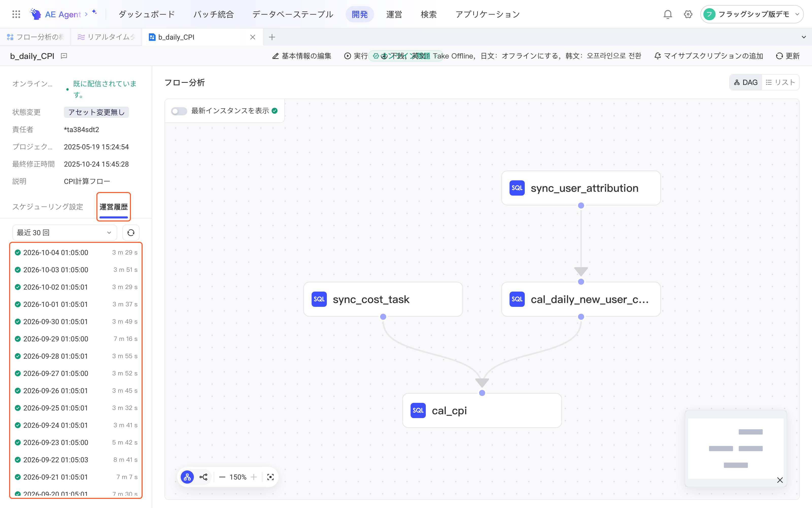Select the cal_daily_new_user_c... node

point(581,299)
